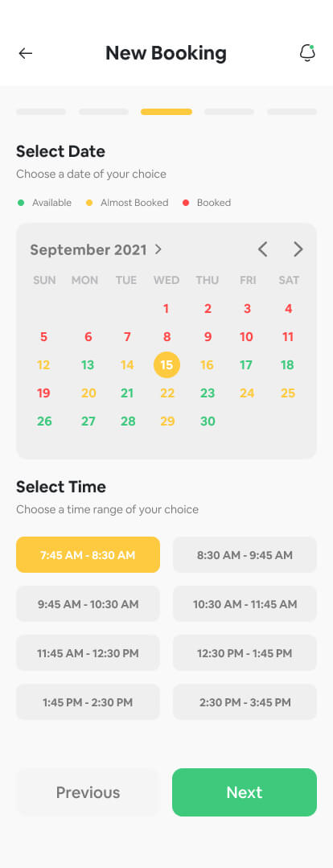The width and height of the screenshot is (333, 868).
Task: Click the Previous button
Action: [x=88, y=792]
